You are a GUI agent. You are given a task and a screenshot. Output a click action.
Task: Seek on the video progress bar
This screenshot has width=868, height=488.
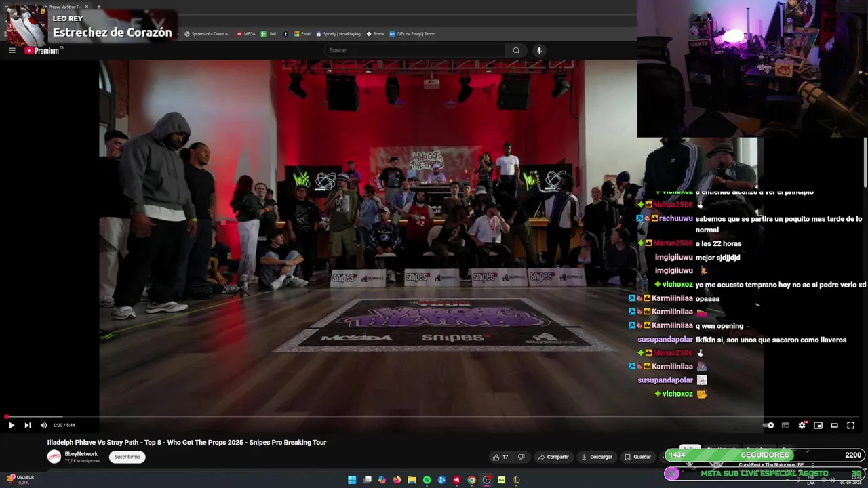[434, 417]
